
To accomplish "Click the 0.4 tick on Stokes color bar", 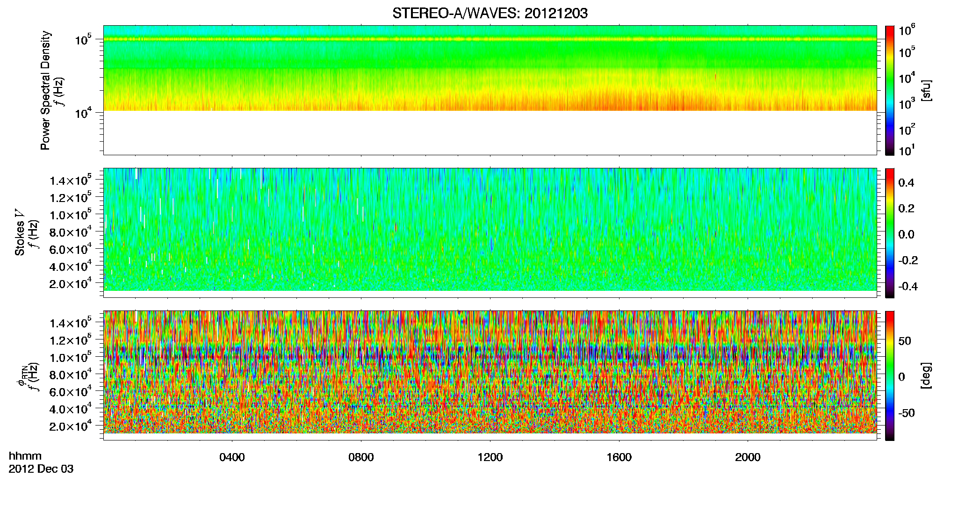I will (906, 183).
